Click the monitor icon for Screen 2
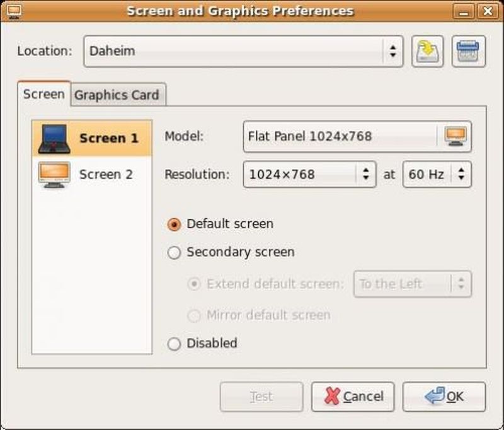This screenshot has width=504, height=430. [54, 175]
